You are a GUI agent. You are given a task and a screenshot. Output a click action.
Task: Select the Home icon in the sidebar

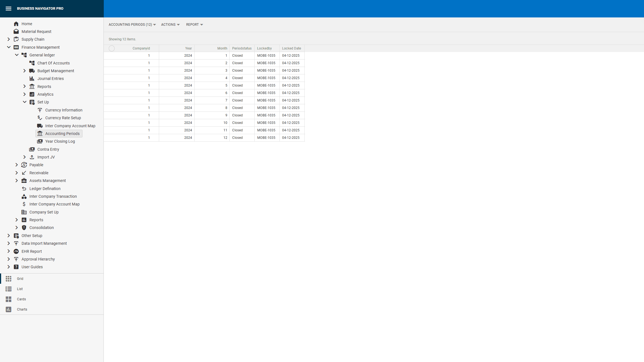coord(16,24)
